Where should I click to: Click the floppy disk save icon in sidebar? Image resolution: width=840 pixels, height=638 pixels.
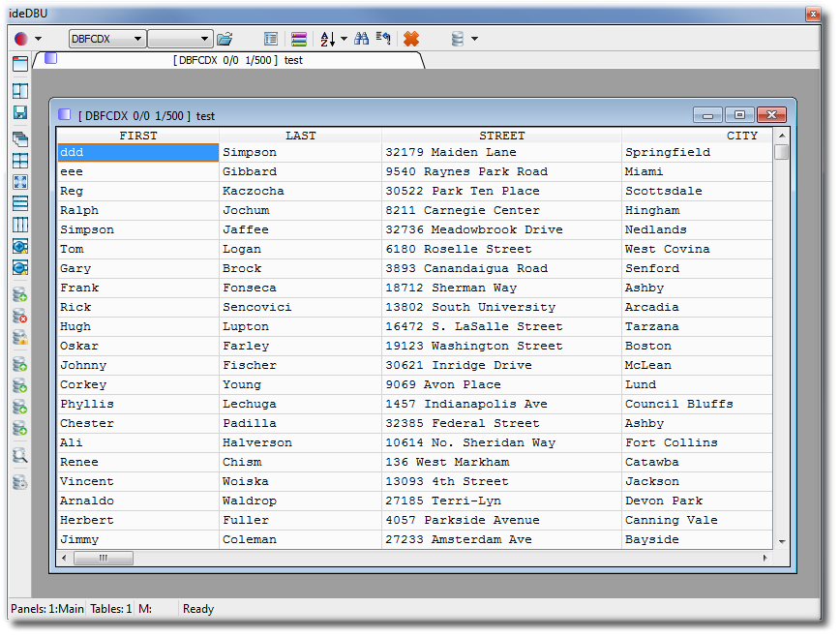(20, 112)
